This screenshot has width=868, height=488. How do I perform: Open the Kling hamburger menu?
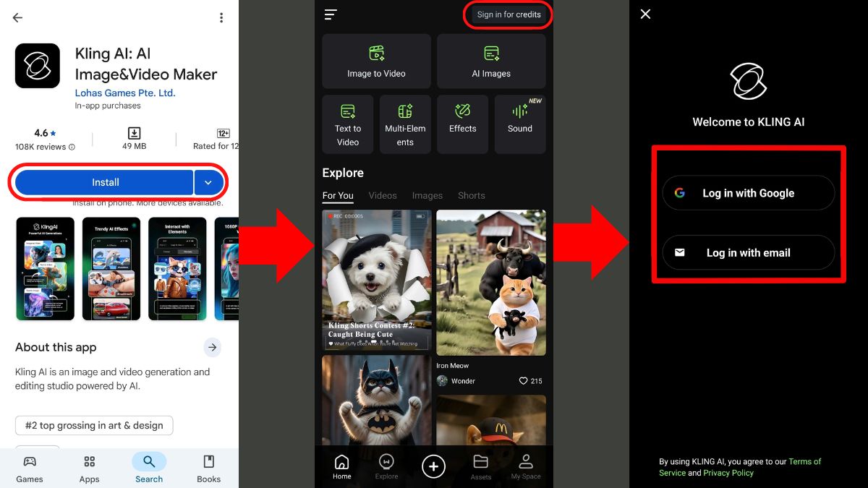331,14
